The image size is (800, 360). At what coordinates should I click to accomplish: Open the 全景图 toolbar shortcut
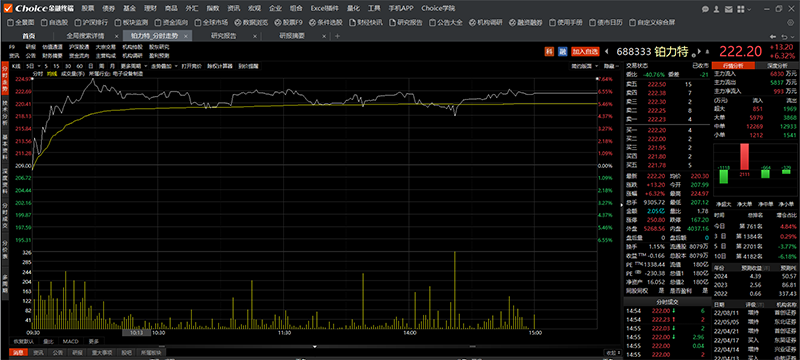coord(20,22)
